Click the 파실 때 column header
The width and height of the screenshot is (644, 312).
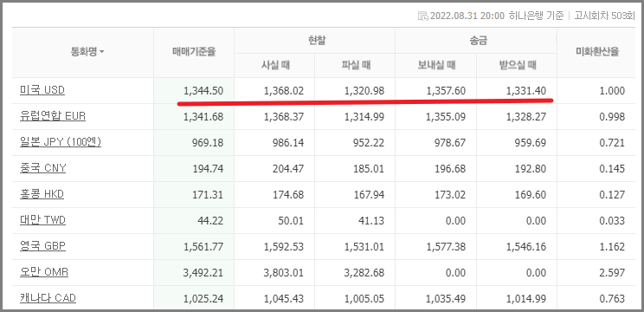click(355, 65)
